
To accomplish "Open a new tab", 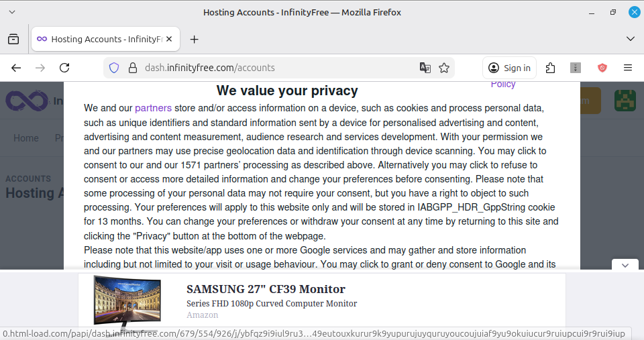I will click(x=195, y=40).
